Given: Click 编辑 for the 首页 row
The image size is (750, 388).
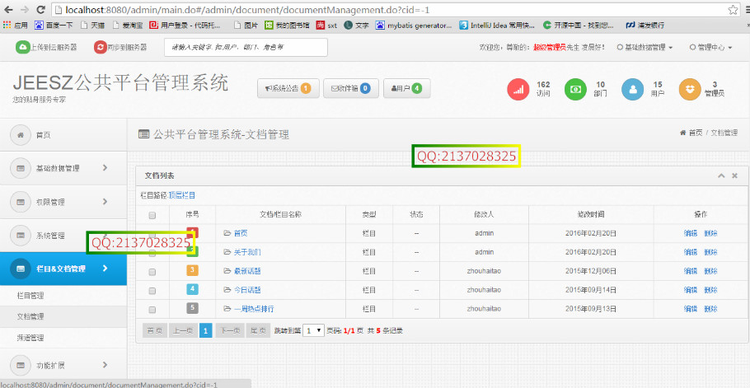Looking at the screenshot, I should coord(690,233).
